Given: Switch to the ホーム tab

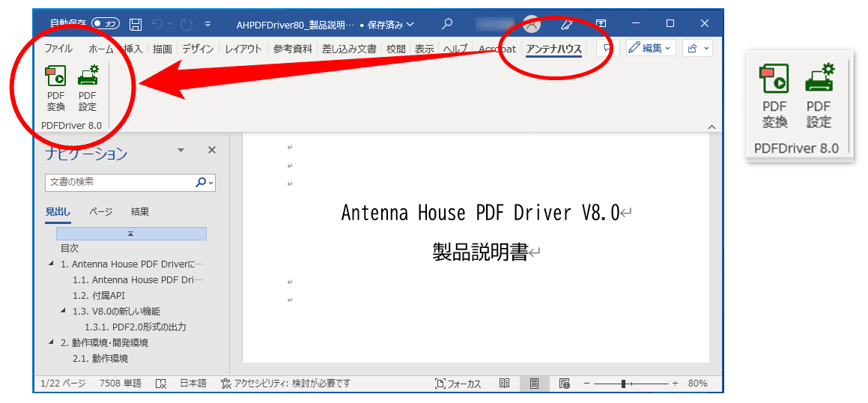Looking at the screenshot, I should pos(101,49).
